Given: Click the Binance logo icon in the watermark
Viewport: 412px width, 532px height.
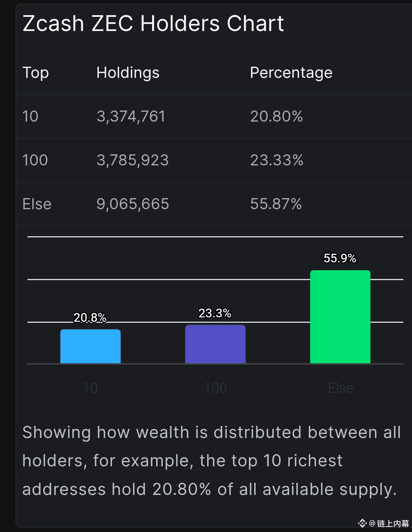Looking at the screenshot, I should click(x=362, y=523).
